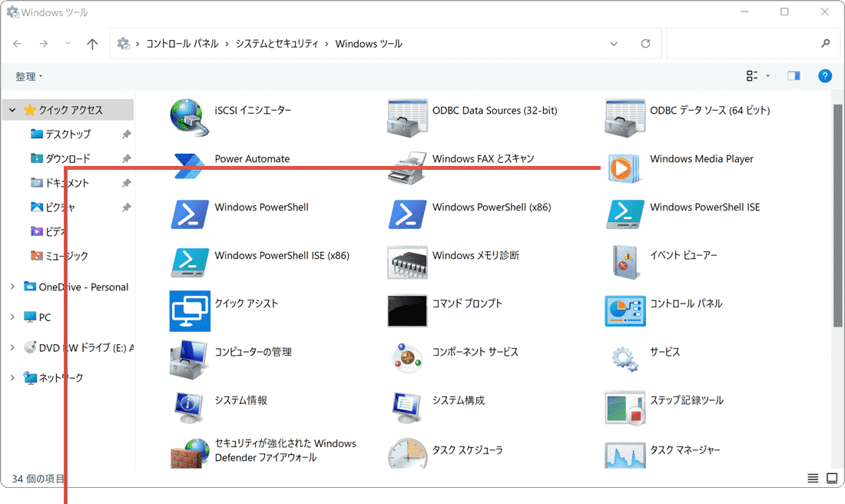845x504 pixels.
Task: Go to コントロール パネル in breadcrumb
Action: [182, 44]
